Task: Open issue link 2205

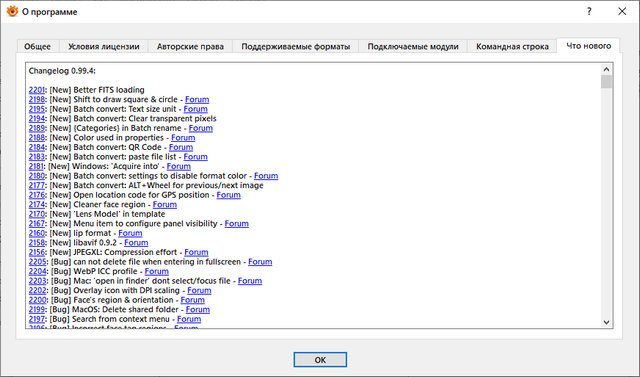Action: point(38,262)
